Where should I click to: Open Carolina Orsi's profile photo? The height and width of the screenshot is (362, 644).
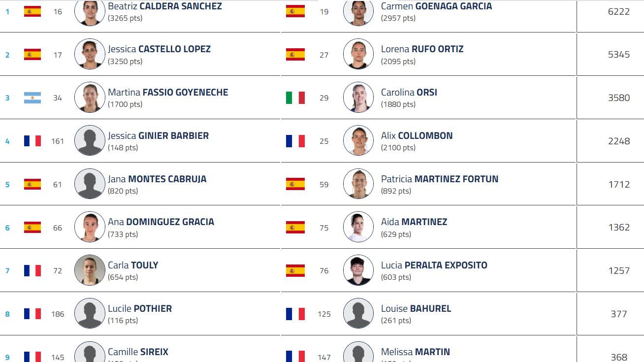click(x=358, y=98)
